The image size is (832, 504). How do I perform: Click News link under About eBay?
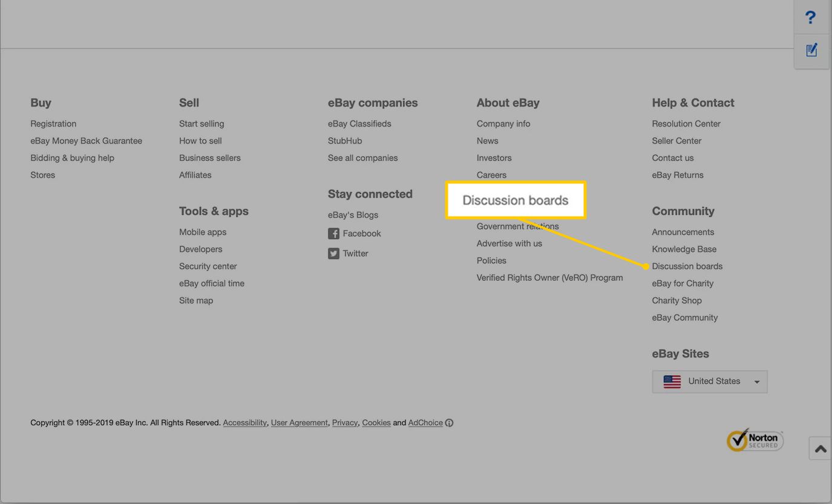(488, 140)
